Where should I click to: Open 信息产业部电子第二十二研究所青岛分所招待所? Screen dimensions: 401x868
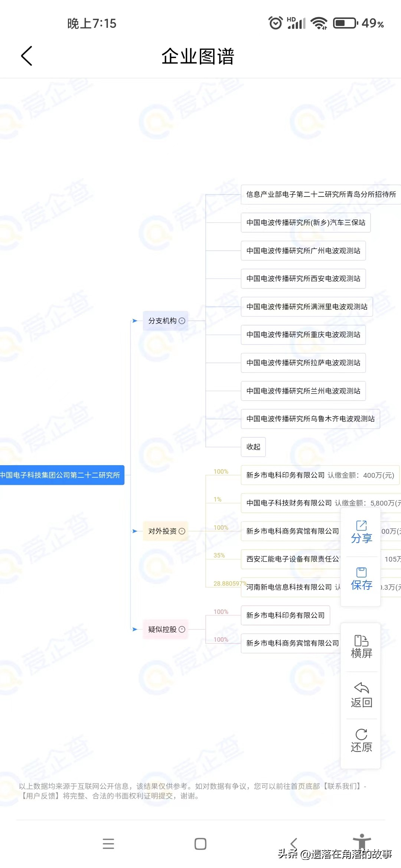point(321,194)
